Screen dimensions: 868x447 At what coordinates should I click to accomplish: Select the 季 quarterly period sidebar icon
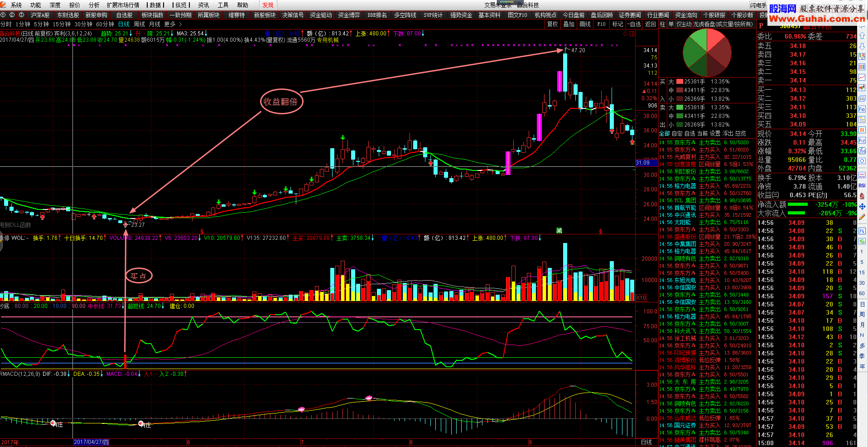click(x=862, y=356)
